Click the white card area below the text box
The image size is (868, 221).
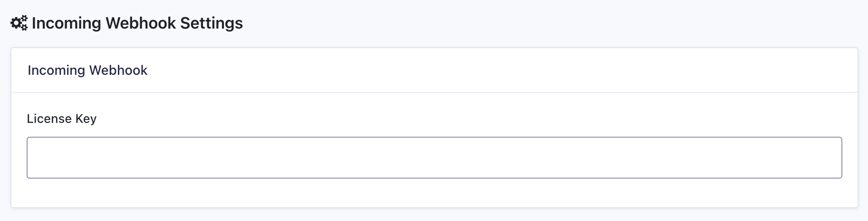coord(434,193)
